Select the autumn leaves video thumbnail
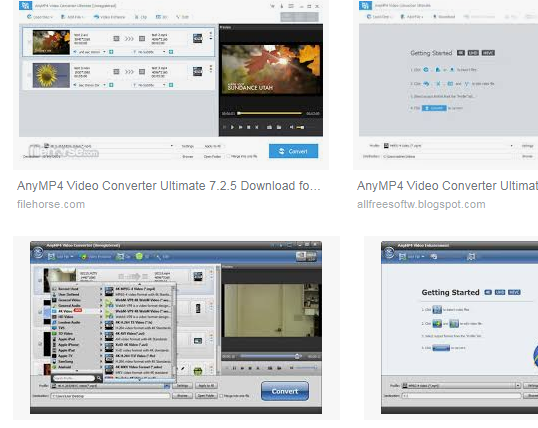This screenshot has height=428, width=538. pyautogui.click(x=51, y=42)
